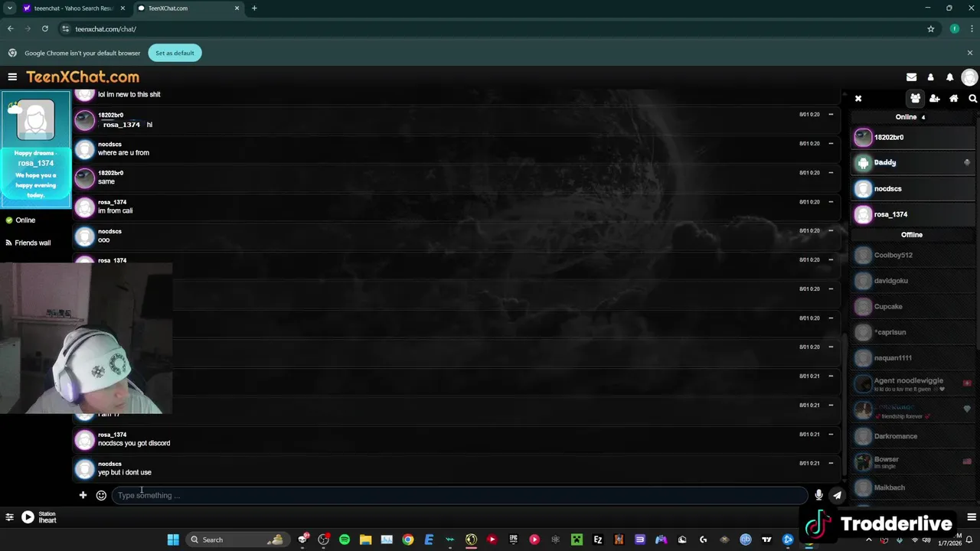Image resolution: width=980 pixels, height=551 pixels.
Task: Click nocdscs username on 'yep but i dont use' message
Action: tap(109, 464)
